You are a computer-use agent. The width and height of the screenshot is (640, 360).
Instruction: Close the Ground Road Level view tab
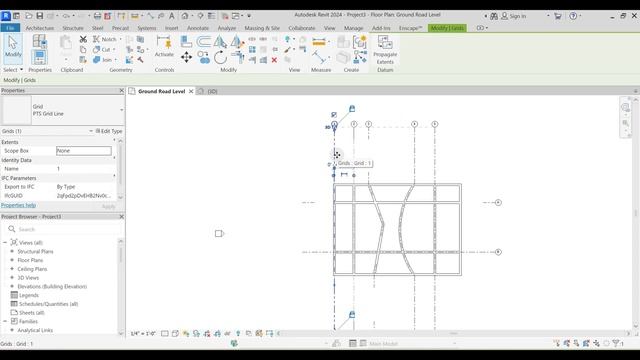tap(191, 91)
